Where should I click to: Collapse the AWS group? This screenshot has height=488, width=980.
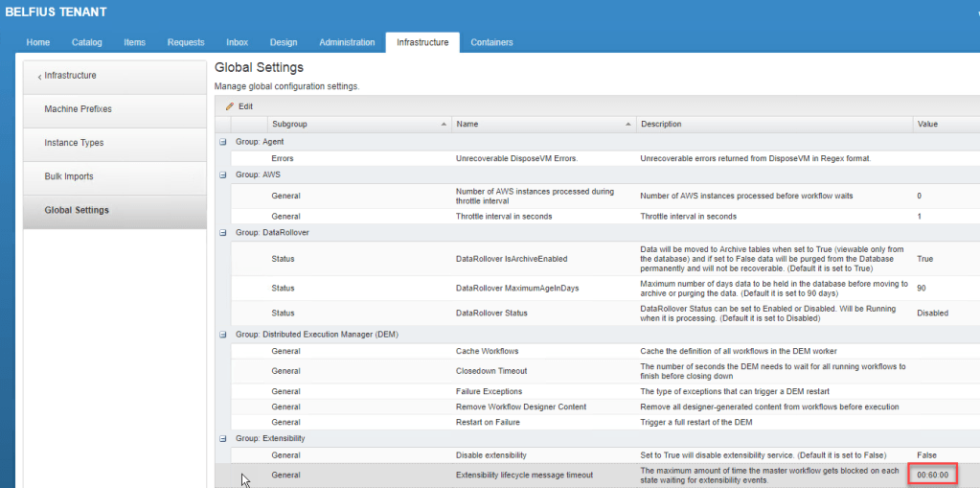coord(223,174)
